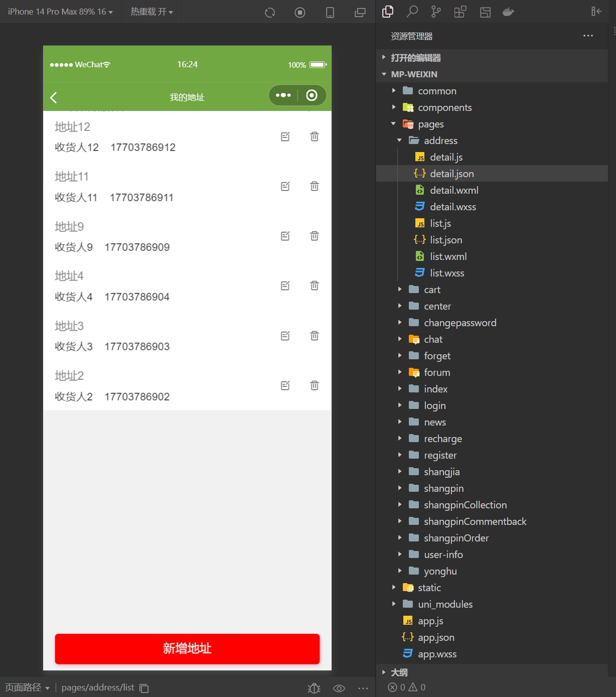Screen dimensions: 616x697
Task: Open the detail.wxss file
Action: [492, 207]
